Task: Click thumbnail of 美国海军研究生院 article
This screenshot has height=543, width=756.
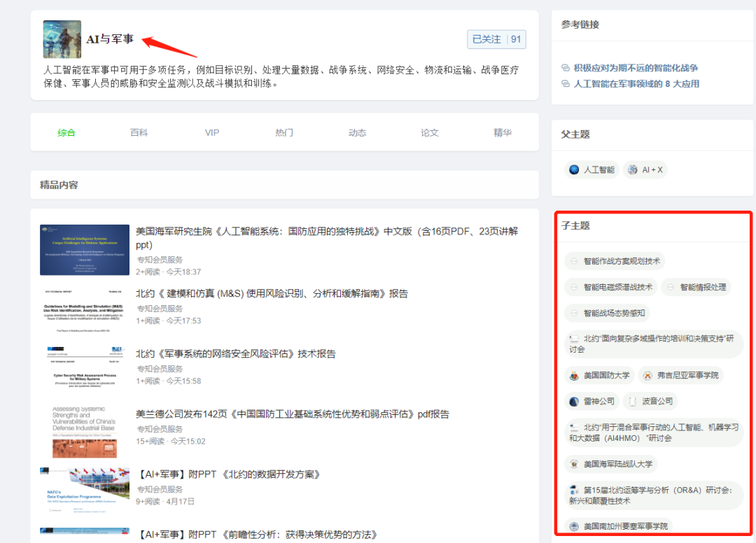Action: 85,250
